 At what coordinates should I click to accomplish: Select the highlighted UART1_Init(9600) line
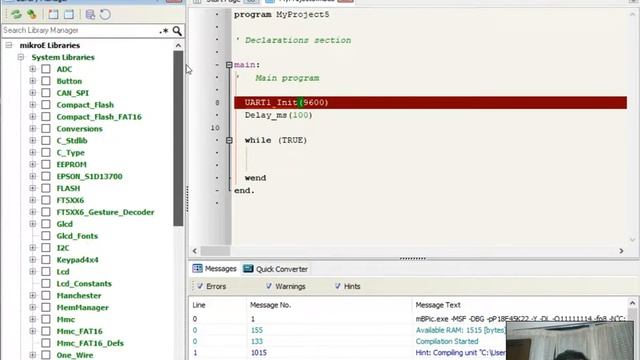coord(431,102)
